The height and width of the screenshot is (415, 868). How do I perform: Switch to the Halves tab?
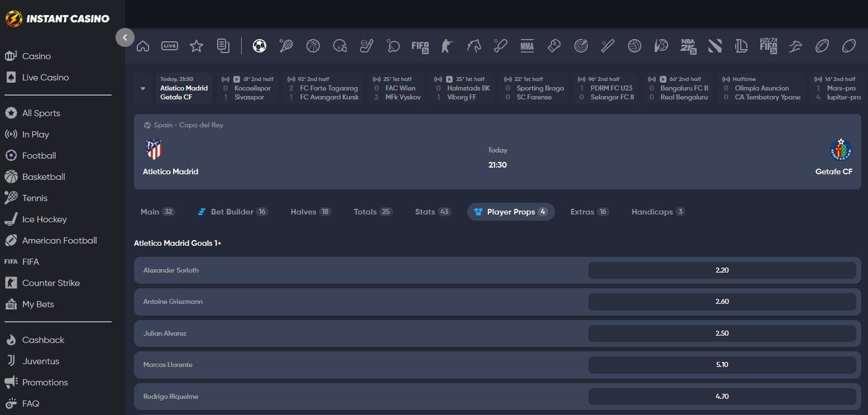[310, 212]
